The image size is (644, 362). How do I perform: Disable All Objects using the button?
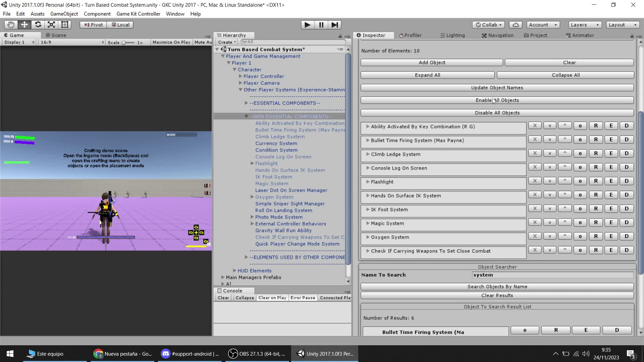point(497,113)
